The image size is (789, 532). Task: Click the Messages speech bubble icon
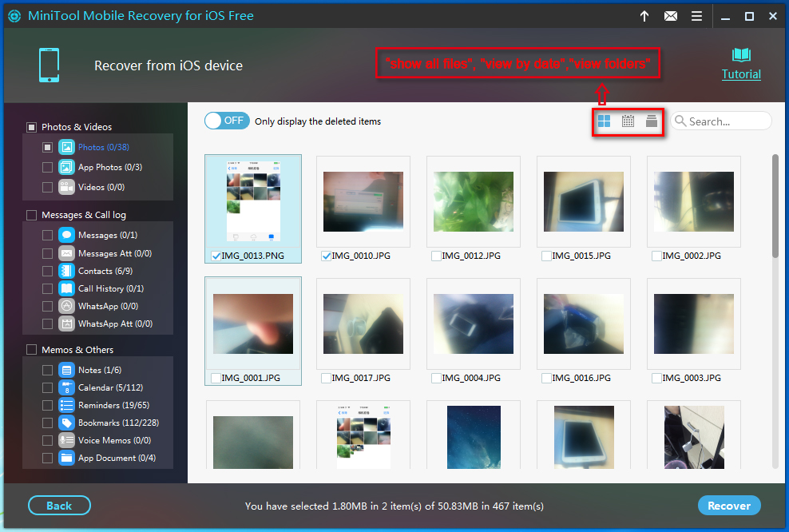point(66,235)
